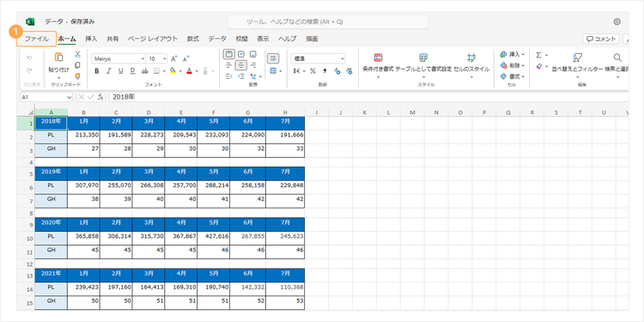Image resolution: width=644 pixels, height=322 pixels.
Task: Toggle Underline formatting
Action: coord(121,71)
